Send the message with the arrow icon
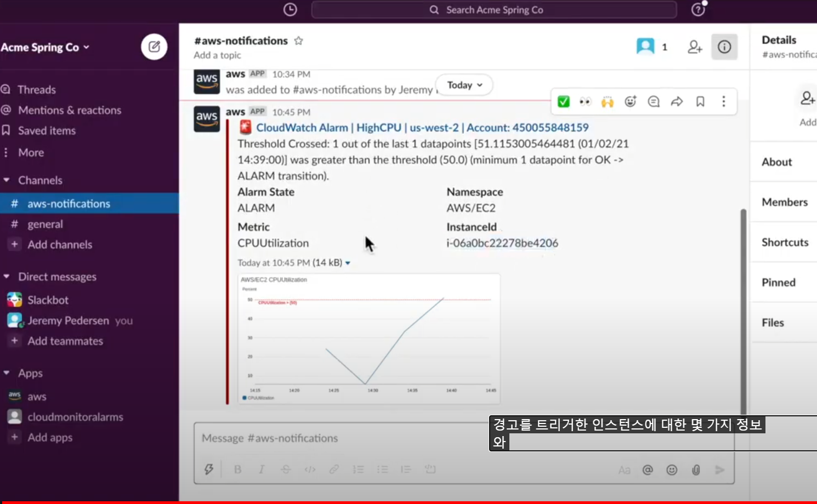 point(720,470)
